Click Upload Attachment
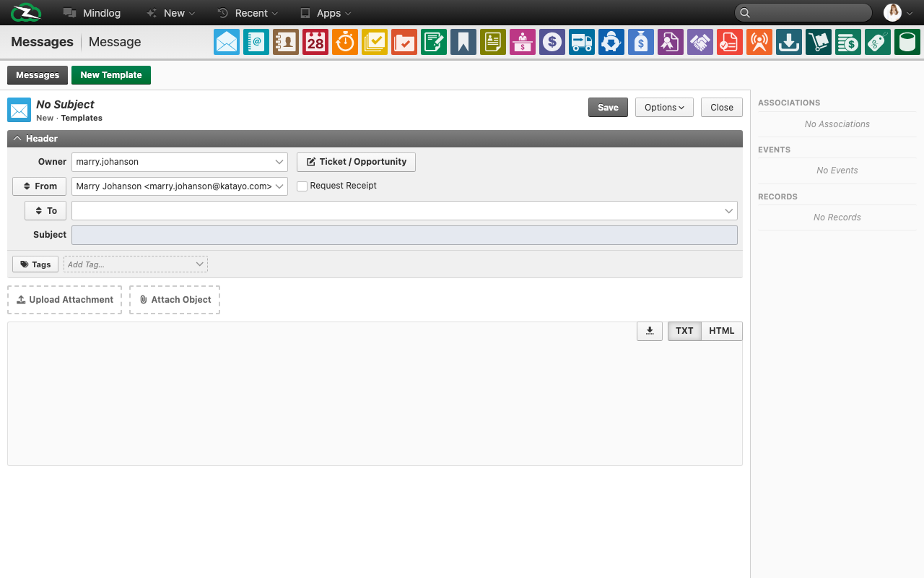The image size is (924, 578). (65, 300)
